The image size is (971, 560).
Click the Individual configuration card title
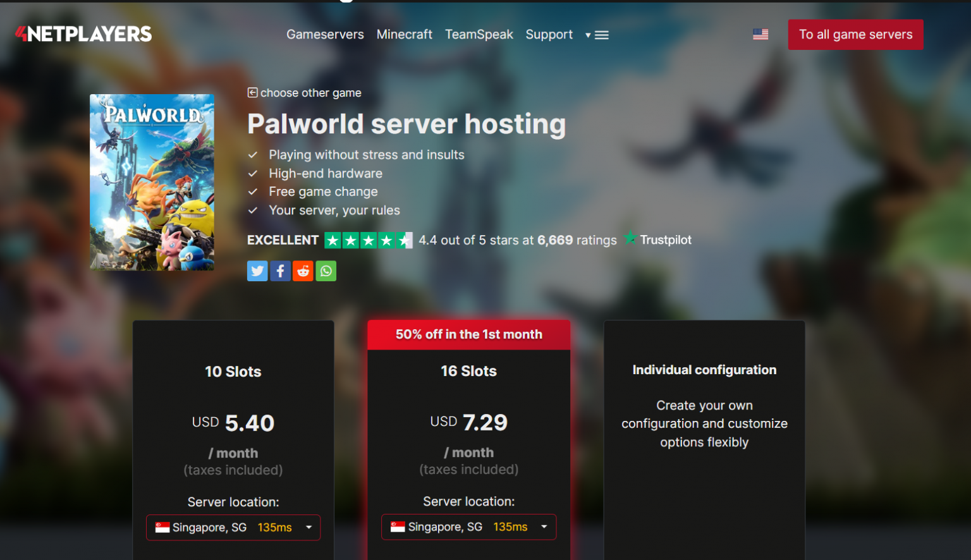click(x=704, y=370)
